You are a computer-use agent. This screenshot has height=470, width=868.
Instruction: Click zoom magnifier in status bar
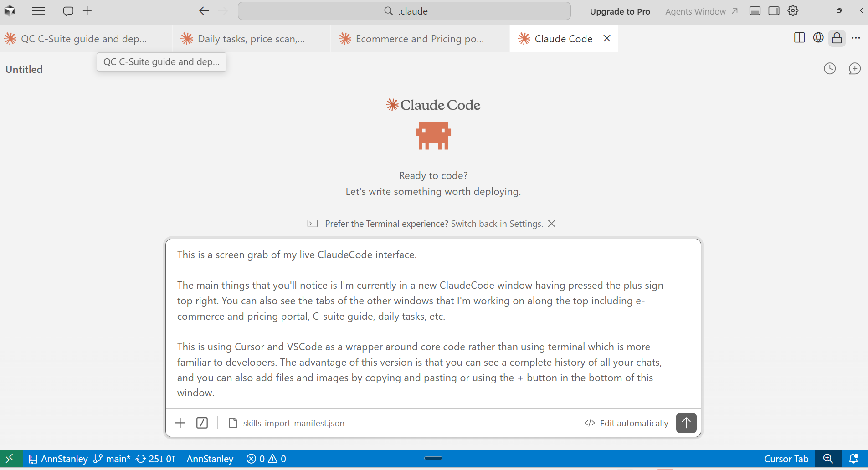[x=828, y=459]
